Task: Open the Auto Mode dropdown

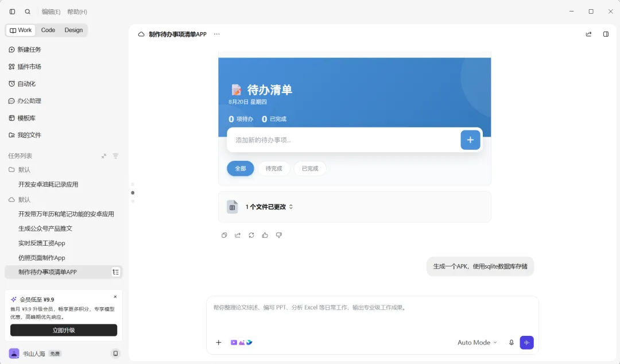Action: (x=477, y=343)
